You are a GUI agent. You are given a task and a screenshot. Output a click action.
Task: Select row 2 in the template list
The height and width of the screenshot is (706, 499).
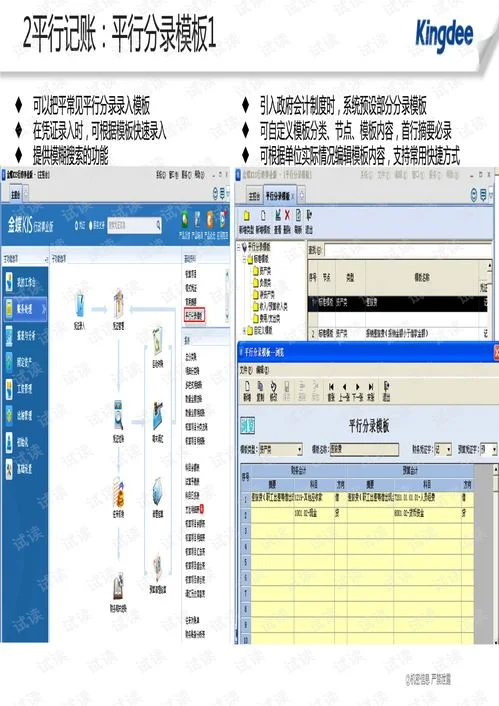398,333
